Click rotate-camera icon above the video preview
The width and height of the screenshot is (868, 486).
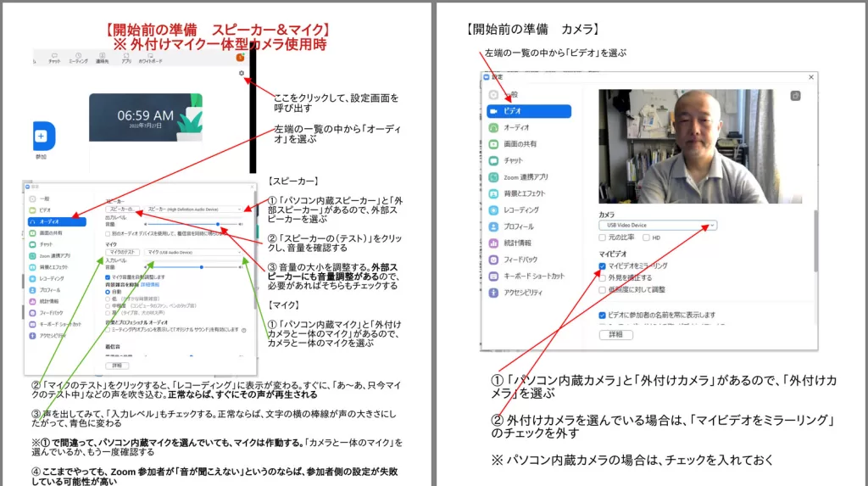click(x=795, y=96)
